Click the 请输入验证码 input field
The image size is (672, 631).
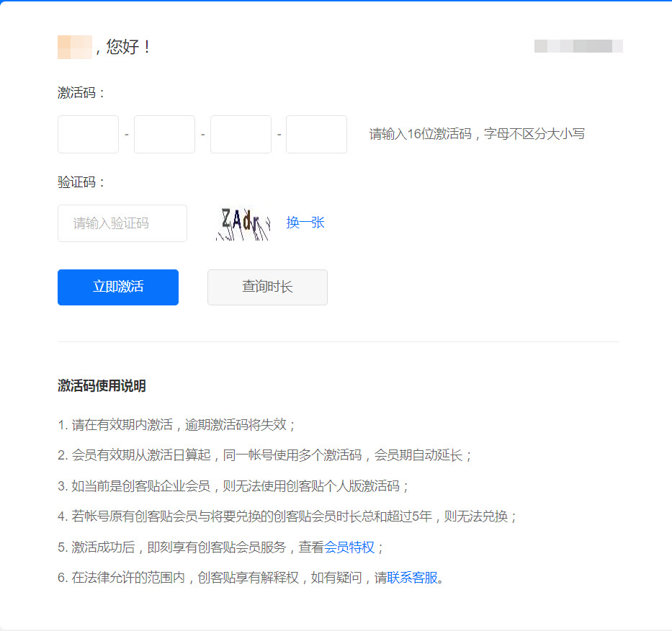point(122,223)
